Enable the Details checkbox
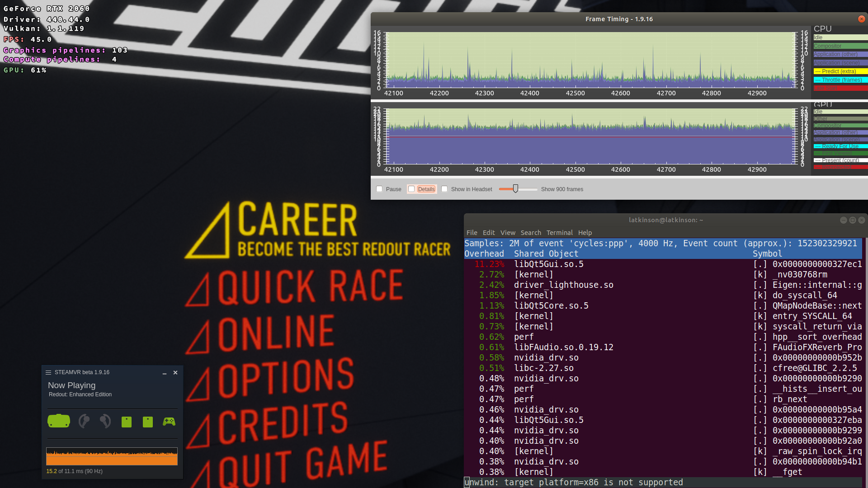This screenshot has width=868, height=488. 411,189
